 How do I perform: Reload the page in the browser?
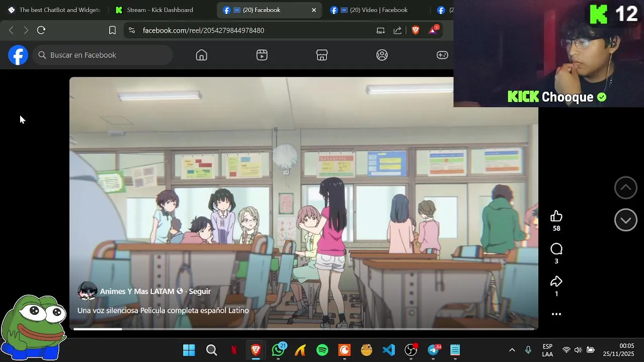click(x=41, y=30)
